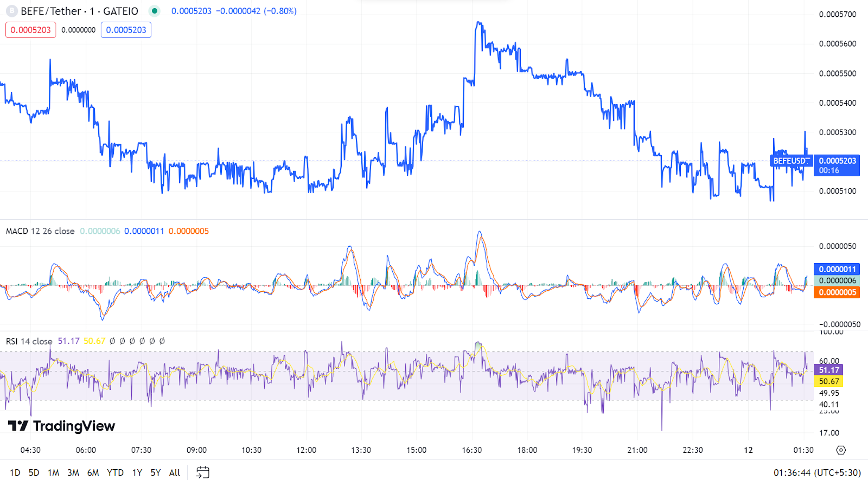This screenshot has width=868, height=480.
Task: Select the 5D time range
Action: (x=34, y=472)
